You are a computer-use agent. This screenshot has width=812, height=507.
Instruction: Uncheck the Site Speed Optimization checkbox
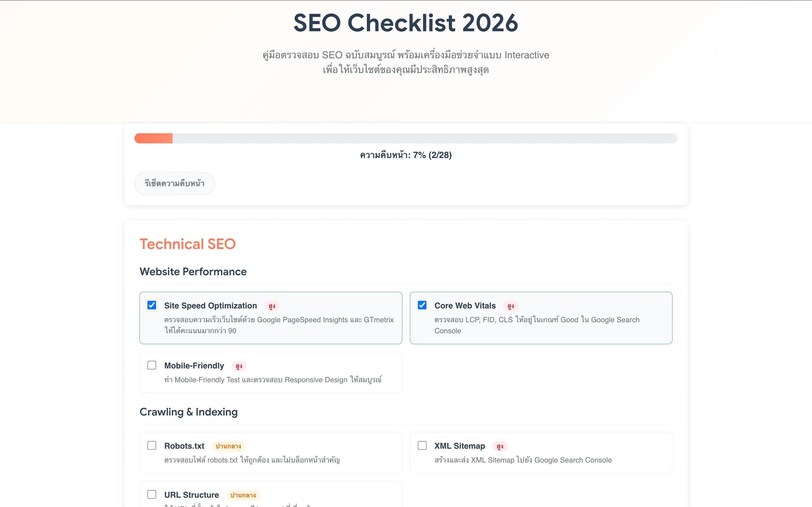[152, 305]
